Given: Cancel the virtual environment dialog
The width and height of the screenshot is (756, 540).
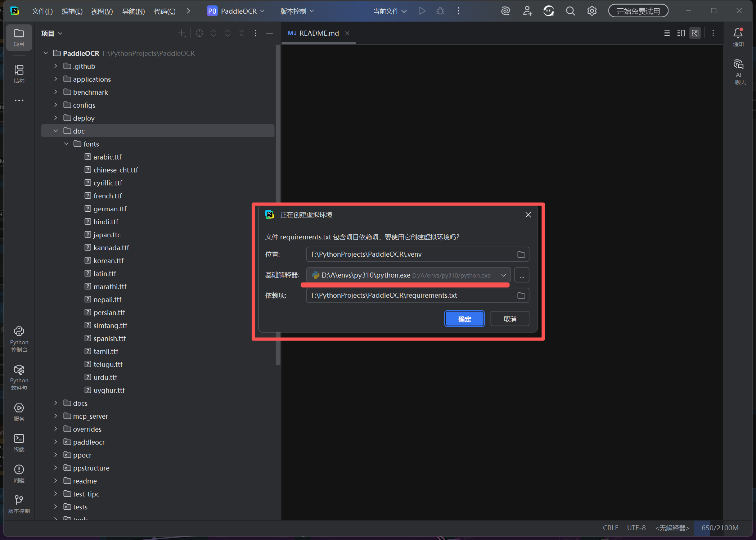Looking at the screenshot, I should [x=510, y=319].
